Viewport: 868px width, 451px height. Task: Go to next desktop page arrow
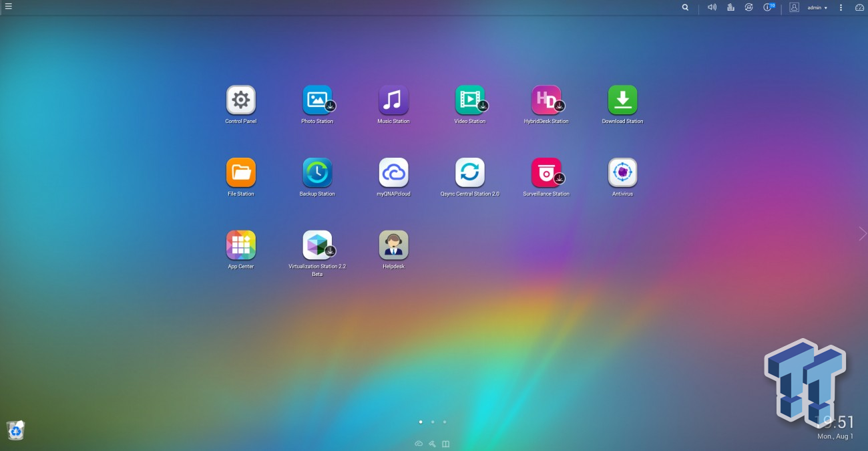pos(862,234)
